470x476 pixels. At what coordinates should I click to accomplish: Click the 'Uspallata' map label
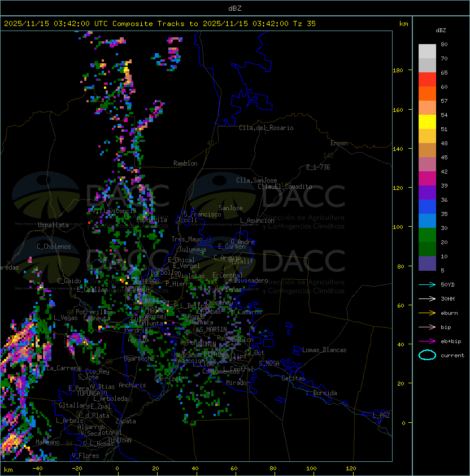point(53,225)
